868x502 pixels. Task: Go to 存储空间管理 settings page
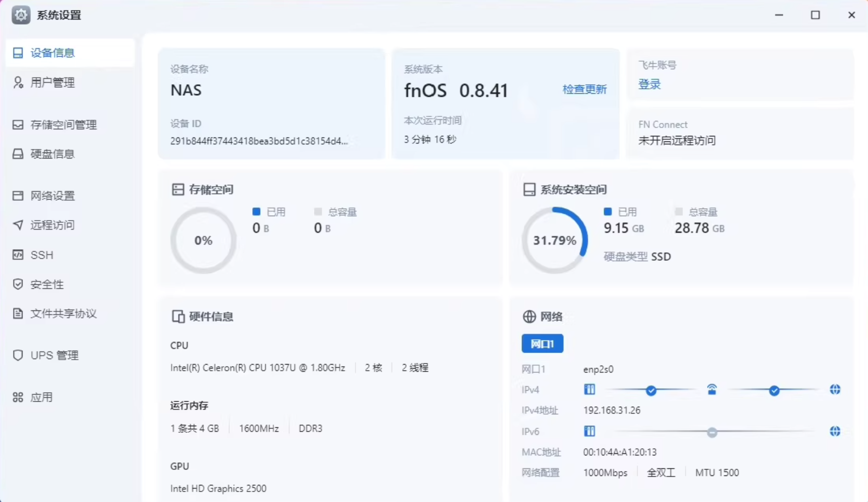click(70, 124)
